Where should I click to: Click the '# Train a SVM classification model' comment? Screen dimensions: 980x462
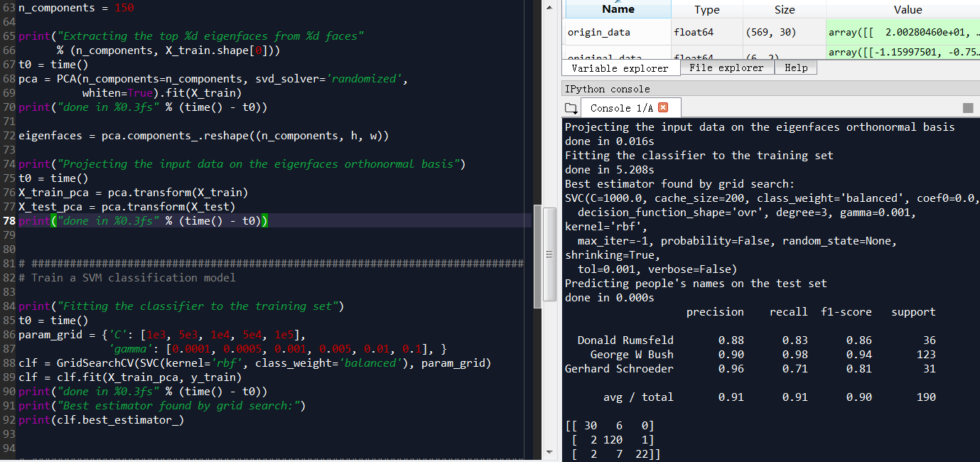click(x=127, y=278)
